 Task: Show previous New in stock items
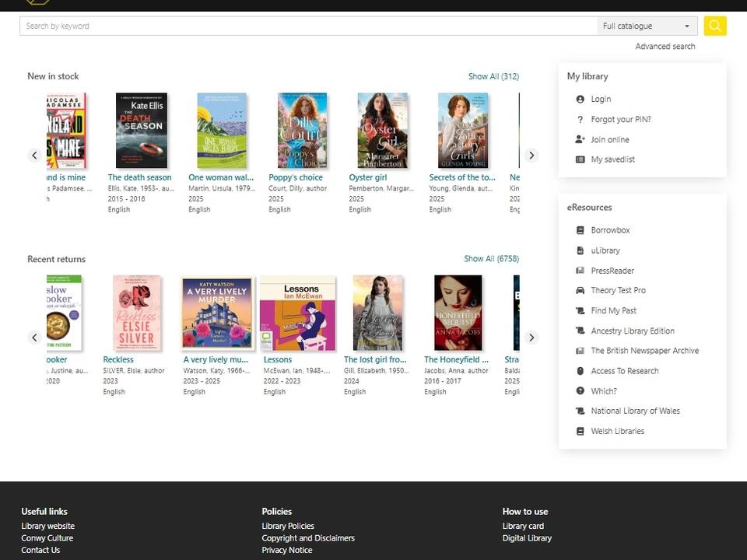pos(34,156)
